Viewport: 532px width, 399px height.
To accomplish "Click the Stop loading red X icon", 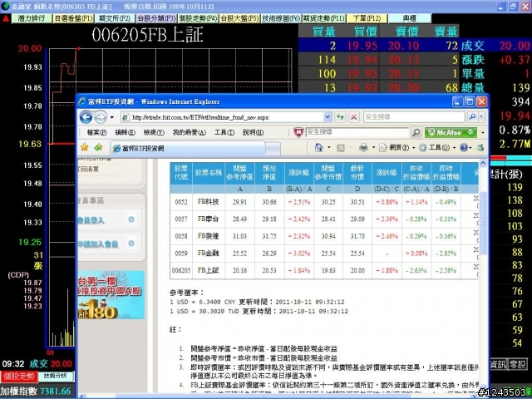I will coord(354,117).
